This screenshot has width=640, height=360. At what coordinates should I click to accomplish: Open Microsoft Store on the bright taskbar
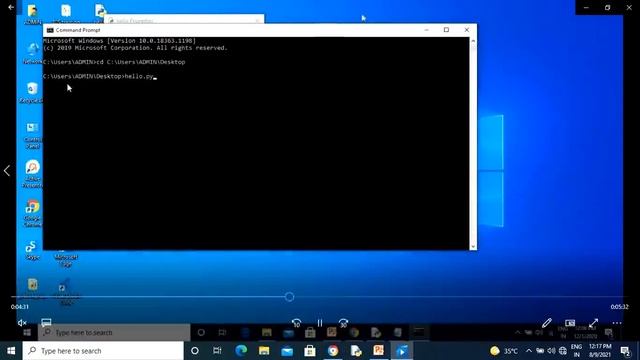point(310,351)
